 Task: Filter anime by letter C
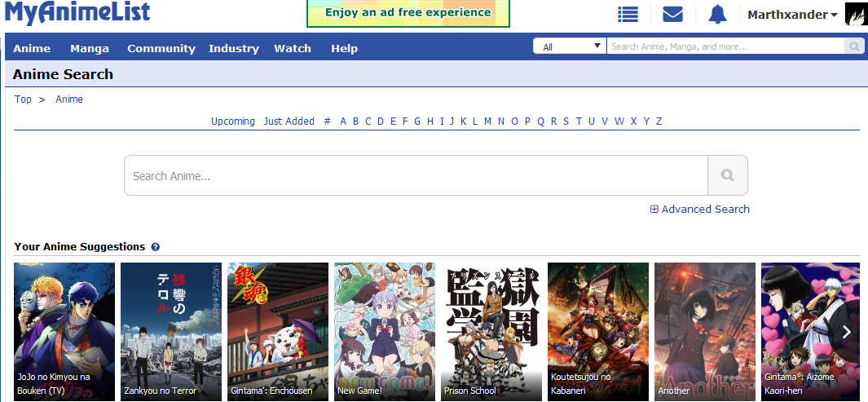368,121
